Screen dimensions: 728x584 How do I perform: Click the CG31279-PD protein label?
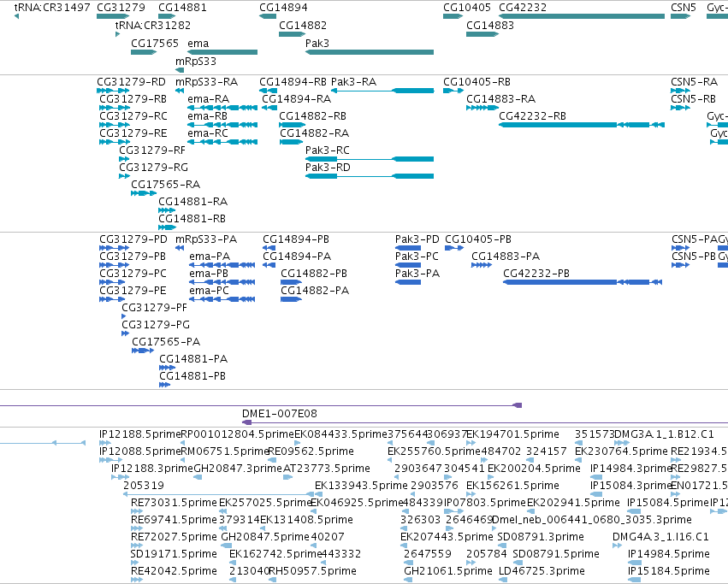(x=133, y=239)
